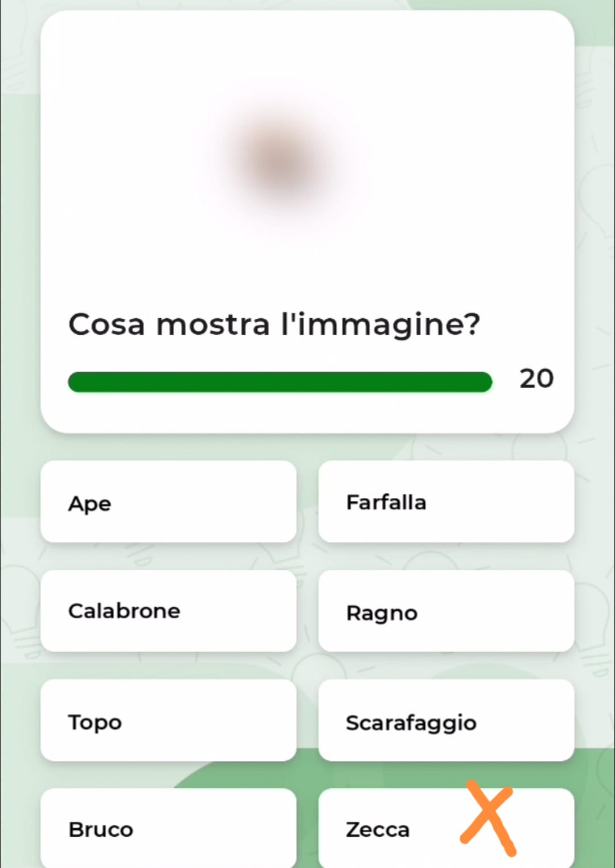Tap the blurred brown image

(x=280, y=161)
